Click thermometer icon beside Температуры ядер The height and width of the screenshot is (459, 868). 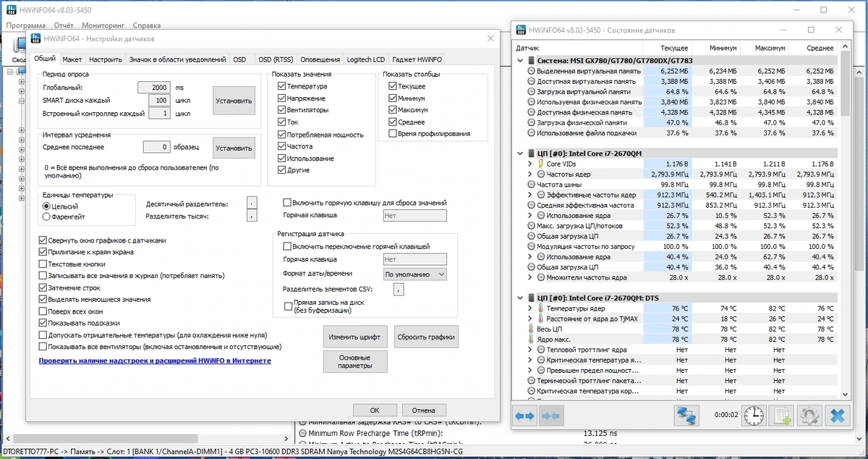(x=540, y=309)
